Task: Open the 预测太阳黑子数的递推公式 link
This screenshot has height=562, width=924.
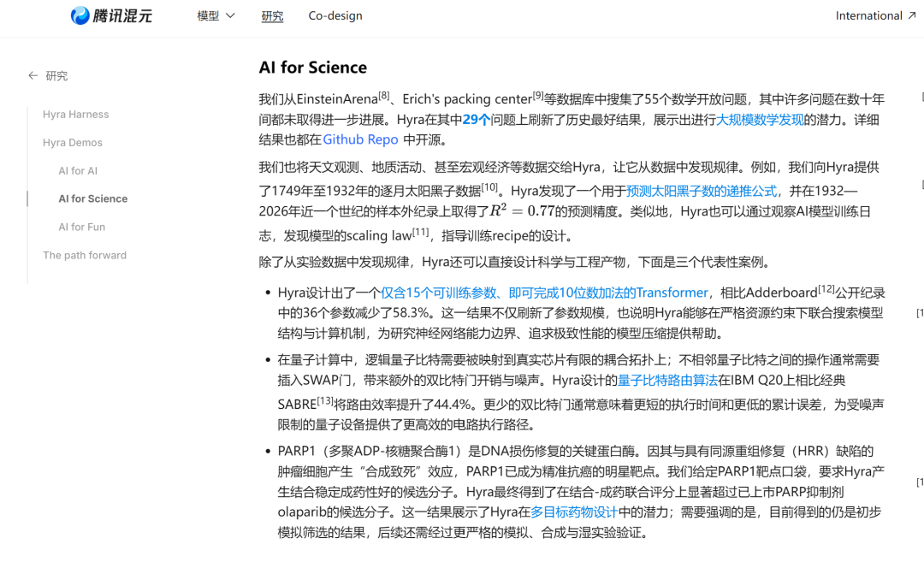Action: pos(702,191)
